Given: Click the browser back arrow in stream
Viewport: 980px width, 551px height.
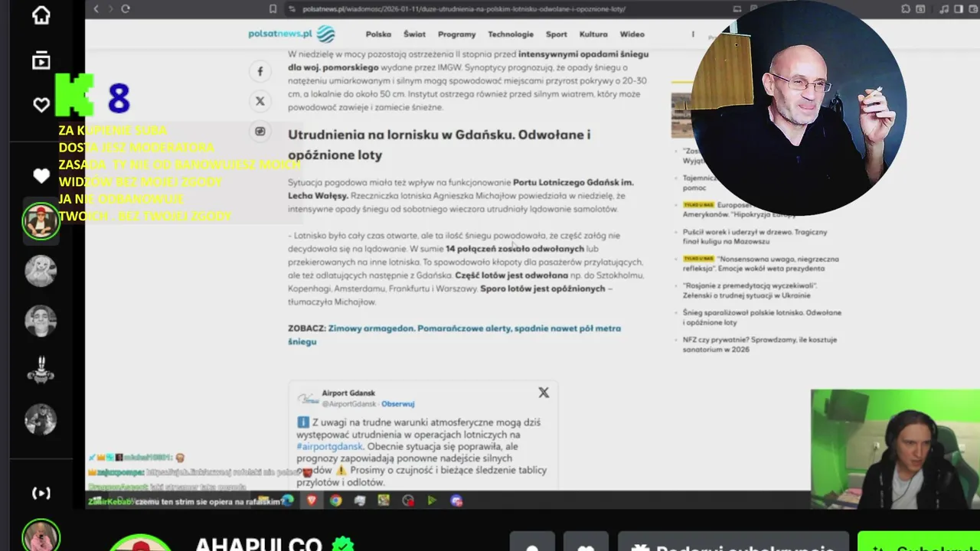Looking at the screenshot, I should 96,8.
